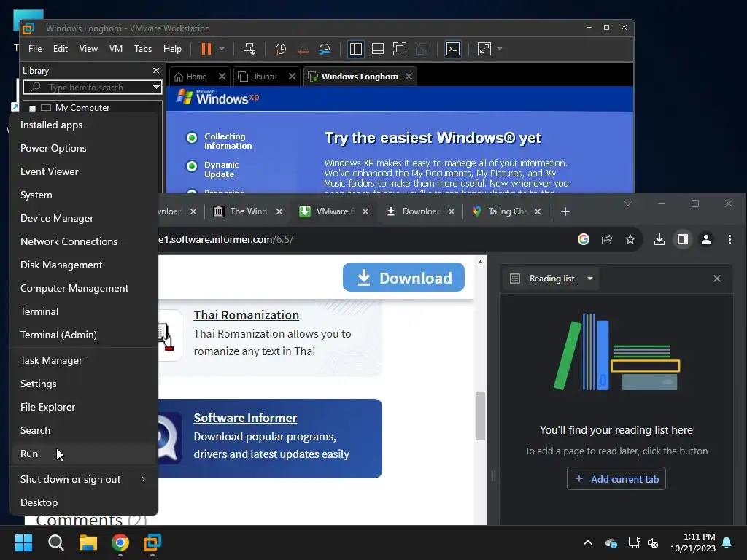Open the Chrome tab search chevron

(x=628, y=203)
